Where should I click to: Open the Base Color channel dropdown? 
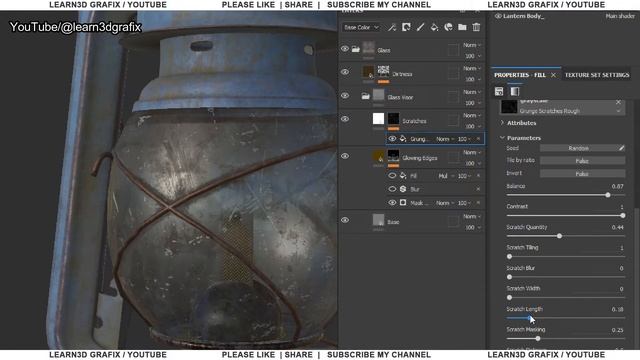click(361, 27)
